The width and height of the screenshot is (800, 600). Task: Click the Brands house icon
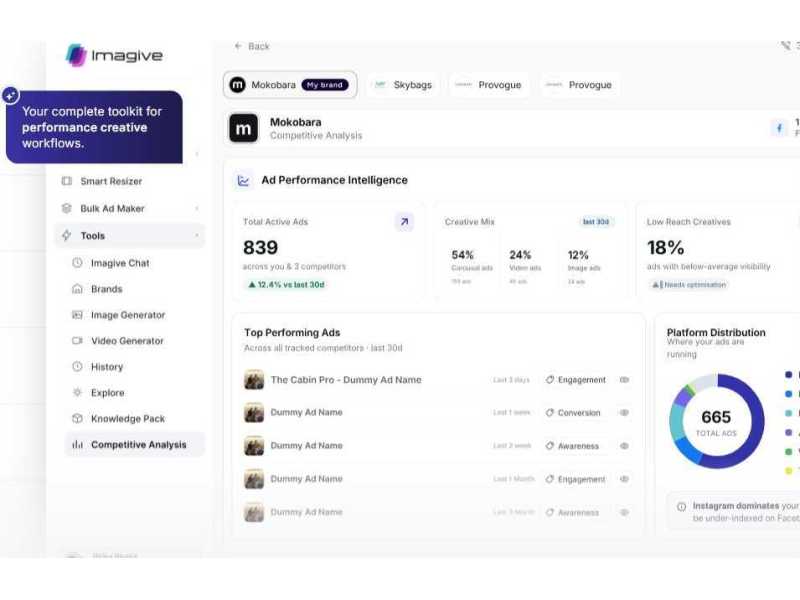pyautogui.click(x=77, y=289)
